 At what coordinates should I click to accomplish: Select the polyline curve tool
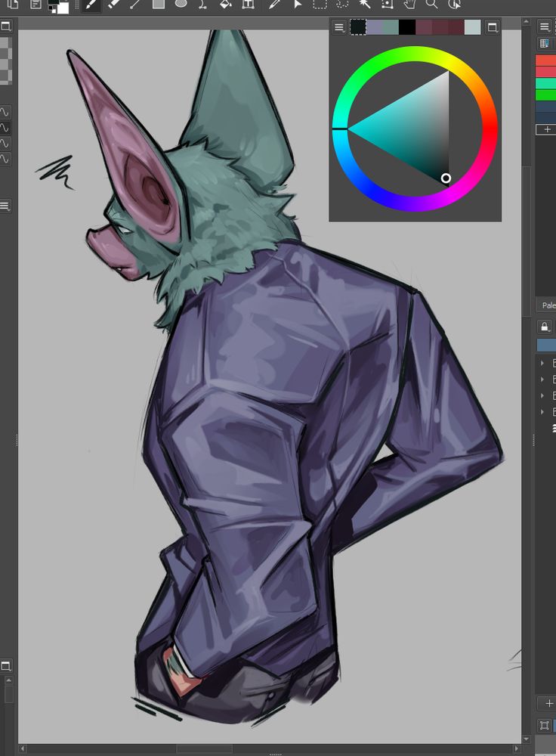[203, 5]
